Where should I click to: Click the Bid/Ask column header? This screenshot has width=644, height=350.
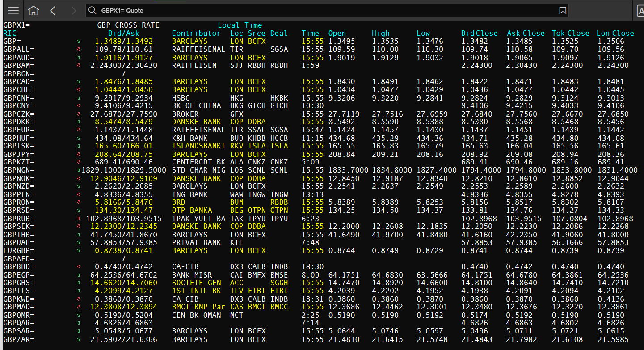[x=124, y=33]
